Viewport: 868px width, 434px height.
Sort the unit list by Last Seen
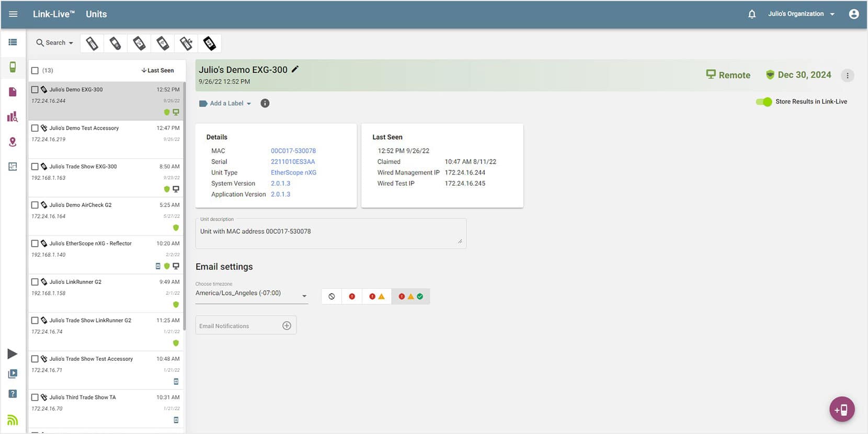point(157,71)
